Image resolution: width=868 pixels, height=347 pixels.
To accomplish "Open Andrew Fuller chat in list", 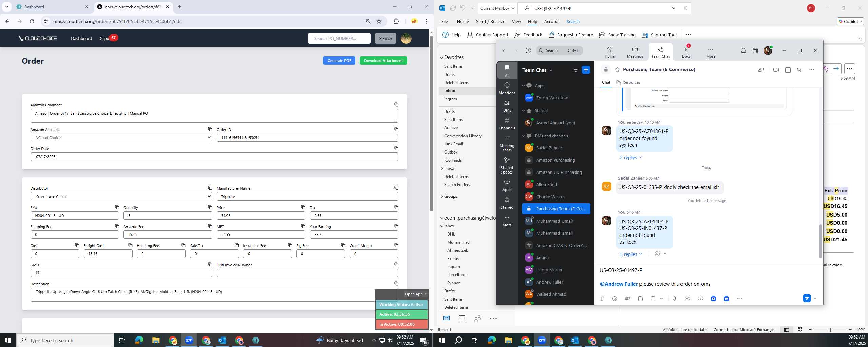I will point(555,282).
